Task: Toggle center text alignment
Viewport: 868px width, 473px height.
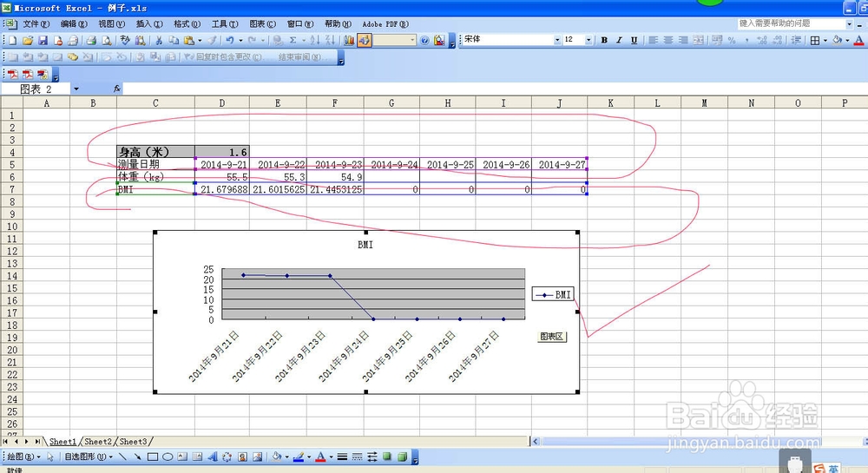Action: pyautogui.click(x=668, y=40)
